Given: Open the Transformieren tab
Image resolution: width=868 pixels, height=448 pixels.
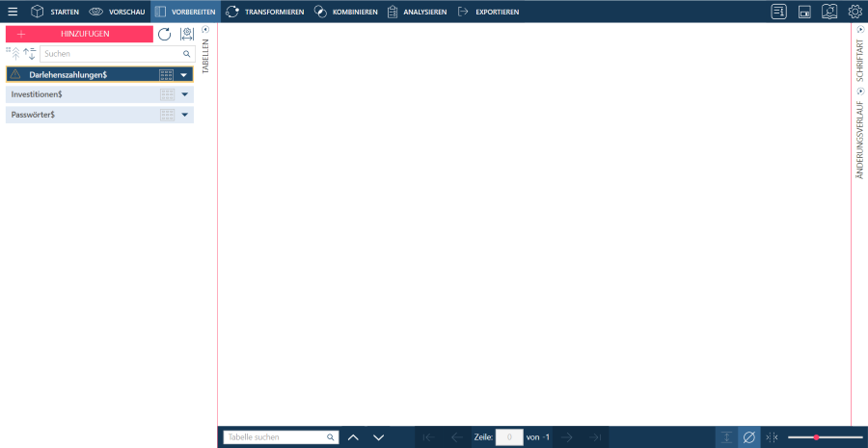Looking at the screenshot, I should click(265, 12).
